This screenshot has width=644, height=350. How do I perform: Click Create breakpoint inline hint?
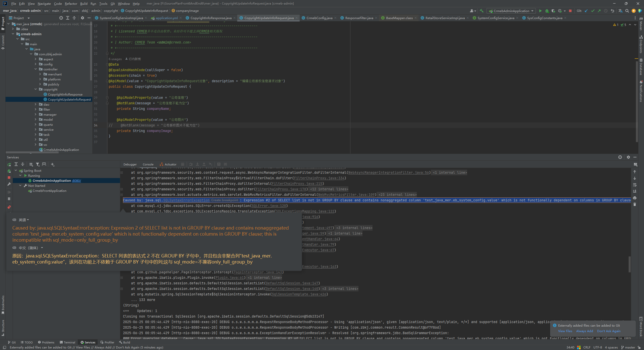click(225, 200)
